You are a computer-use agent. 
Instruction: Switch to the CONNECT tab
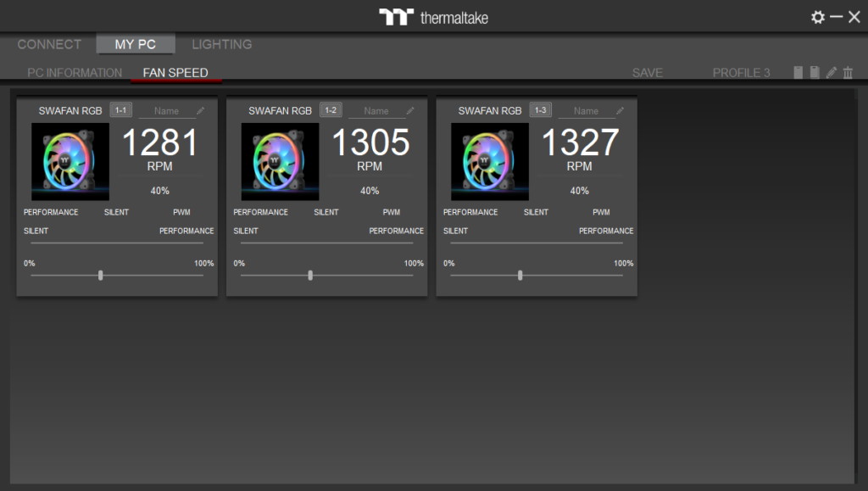click(49, 44)
